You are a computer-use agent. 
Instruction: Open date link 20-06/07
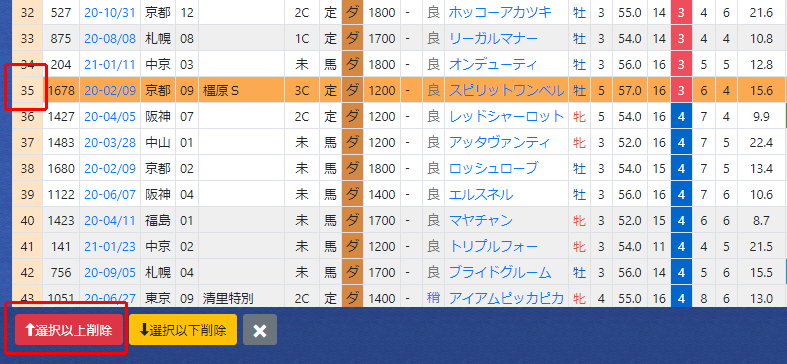[x=110, y=194]
